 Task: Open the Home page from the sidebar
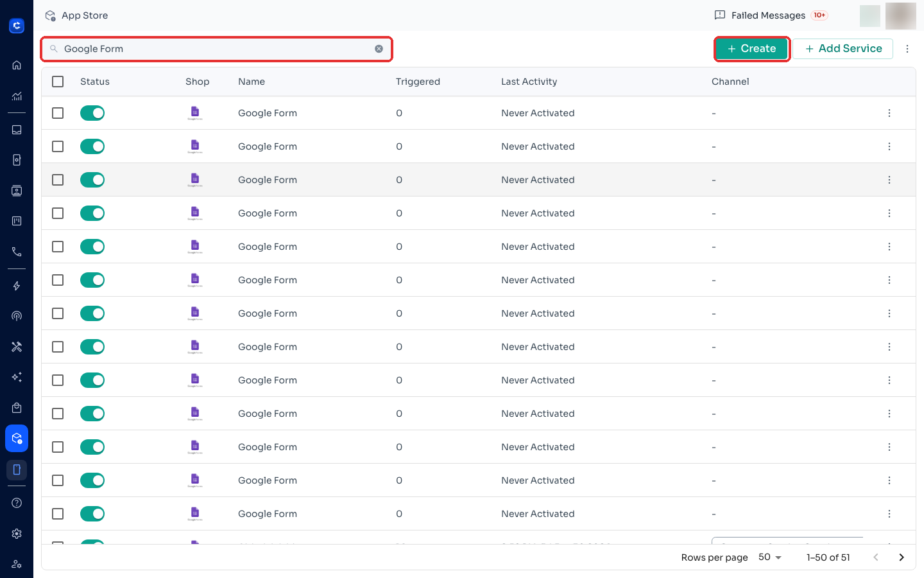(17, 65)
